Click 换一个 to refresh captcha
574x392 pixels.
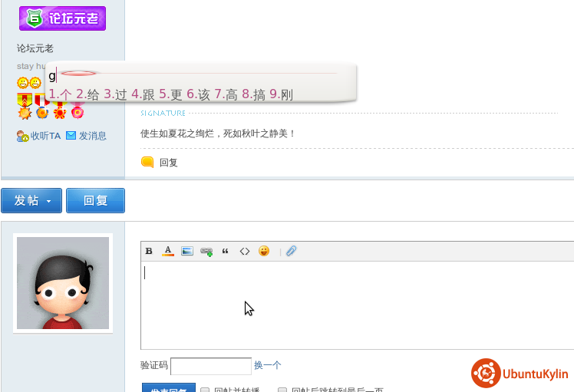click(x=268, y=366)
